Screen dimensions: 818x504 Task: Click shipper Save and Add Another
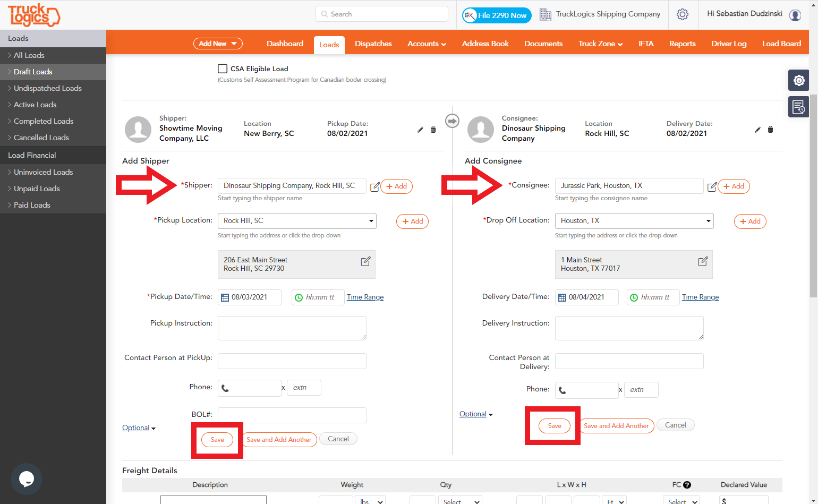click(279, 440)
